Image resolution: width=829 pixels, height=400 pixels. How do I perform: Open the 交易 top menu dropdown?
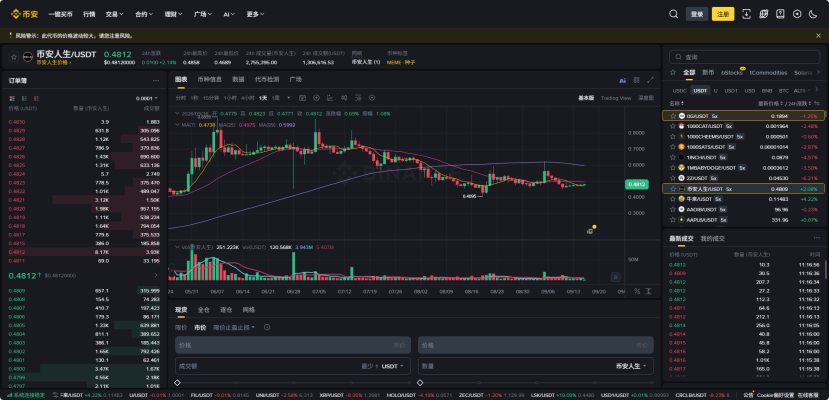click(x=114, y=14)
